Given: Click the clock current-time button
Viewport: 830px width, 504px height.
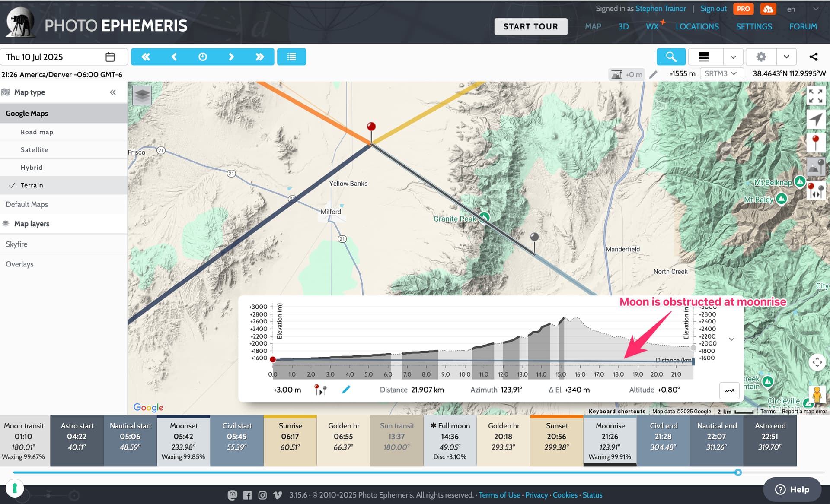Looking at the screenshot, I should [203, 57].
